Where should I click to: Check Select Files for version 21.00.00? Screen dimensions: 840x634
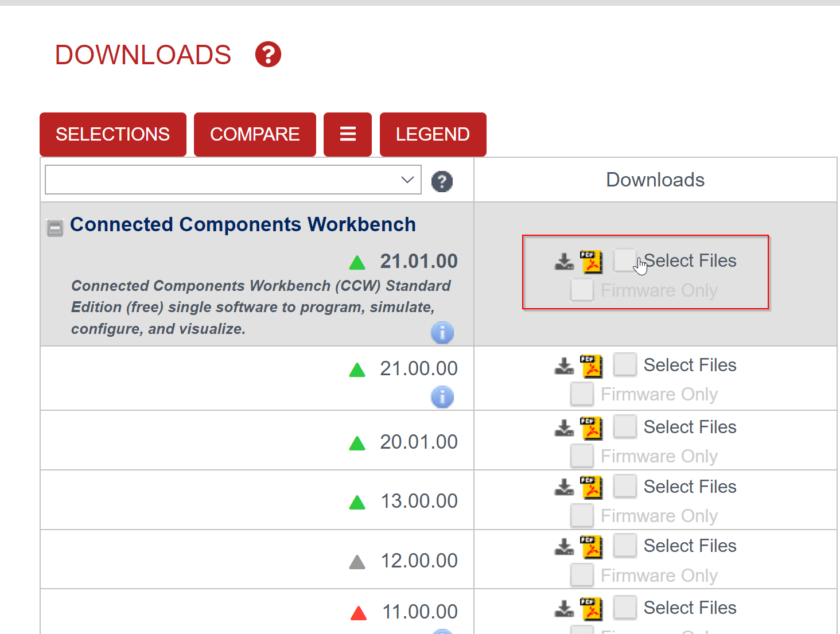625,364
